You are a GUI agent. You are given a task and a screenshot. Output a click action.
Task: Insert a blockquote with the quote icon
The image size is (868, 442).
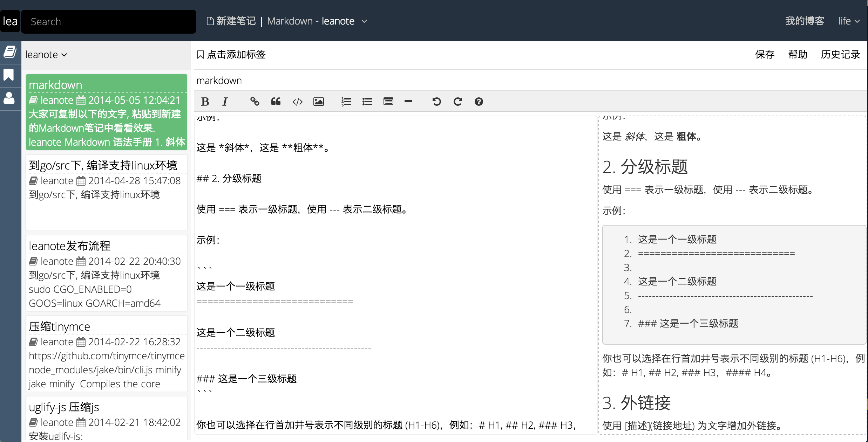[276, 102]
